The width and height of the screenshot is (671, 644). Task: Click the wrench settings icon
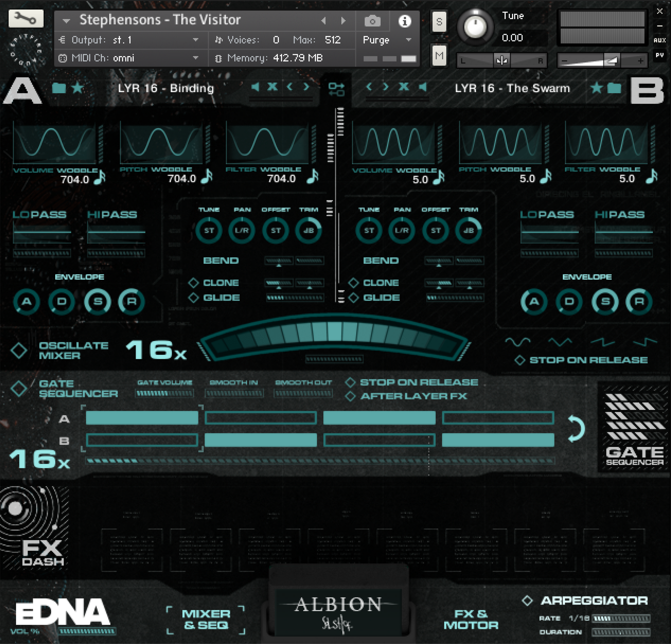26,19
